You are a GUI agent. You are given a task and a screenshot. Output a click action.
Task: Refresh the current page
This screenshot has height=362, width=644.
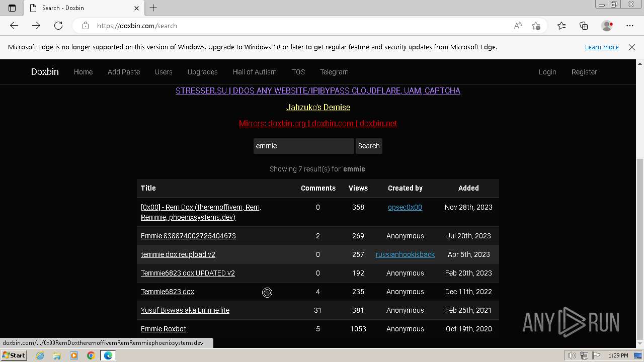(x=58, y=26)
